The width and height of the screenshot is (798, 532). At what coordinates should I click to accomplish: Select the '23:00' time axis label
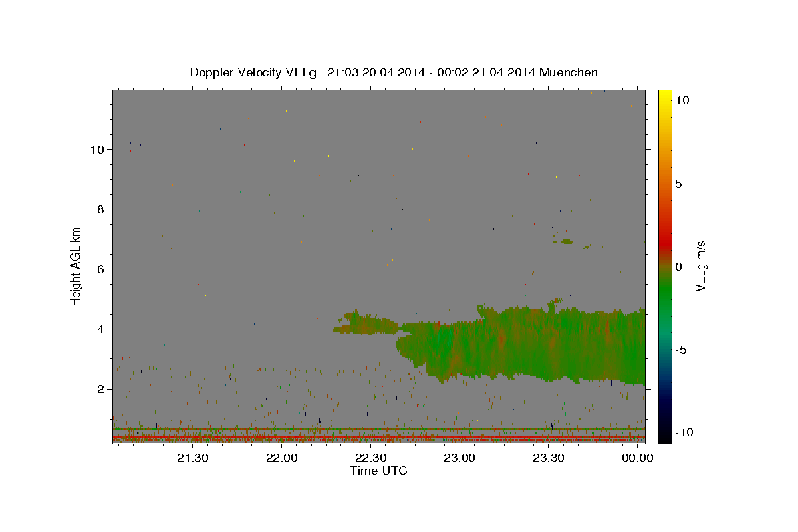click(460, 458)
